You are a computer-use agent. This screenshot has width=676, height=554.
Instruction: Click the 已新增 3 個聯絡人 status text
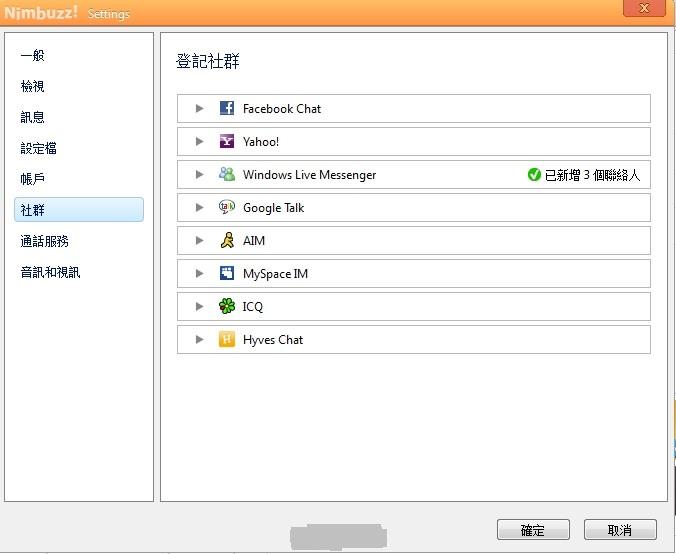[592, 175]
